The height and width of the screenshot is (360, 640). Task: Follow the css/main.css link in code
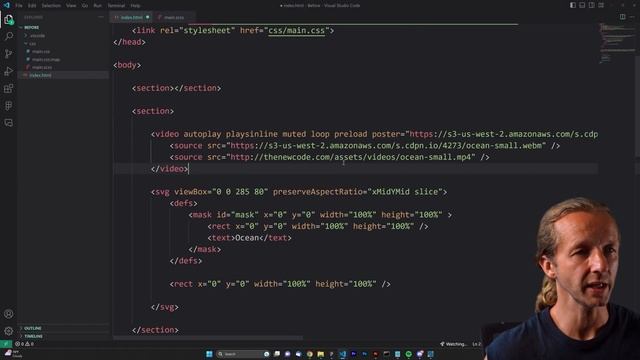click(x=296, y=31)
